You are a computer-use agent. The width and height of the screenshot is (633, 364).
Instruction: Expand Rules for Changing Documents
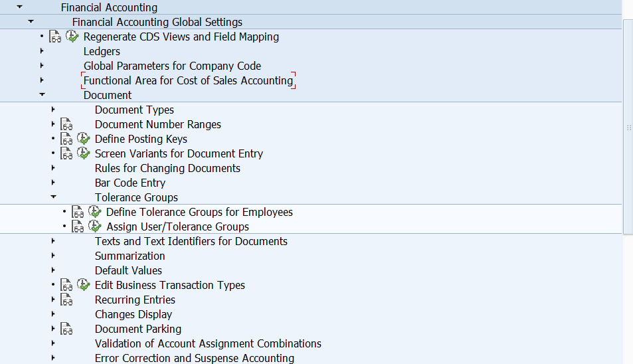coord(53,168)
